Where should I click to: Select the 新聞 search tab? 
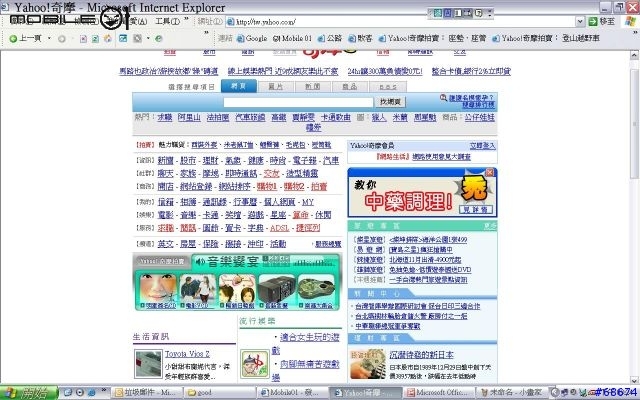coord(313,87)
